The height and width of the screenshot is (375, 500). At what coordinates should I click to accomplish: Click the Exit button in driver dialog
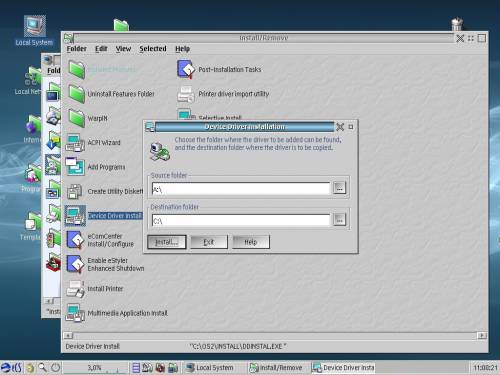[209, 242]
